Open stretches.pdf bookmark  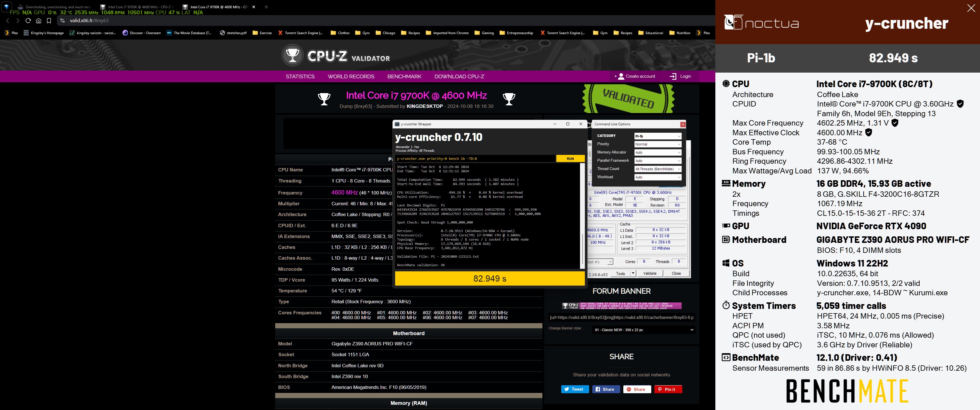(233, 33)
